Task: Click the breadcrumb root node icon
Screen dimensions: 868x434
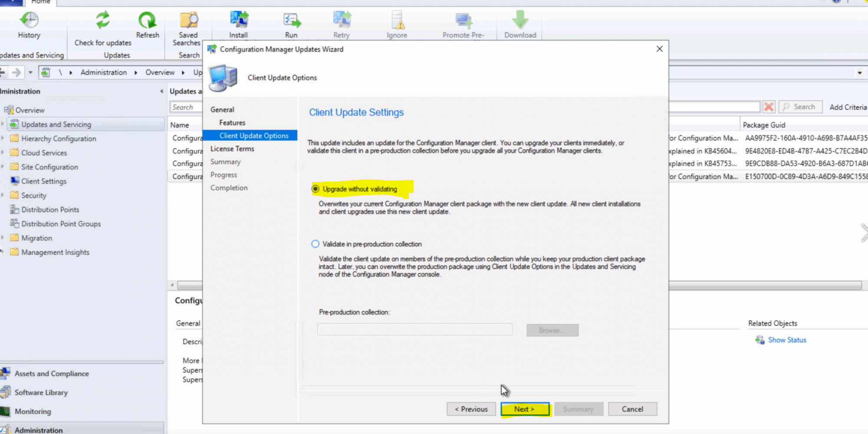Action: [46, 73]
